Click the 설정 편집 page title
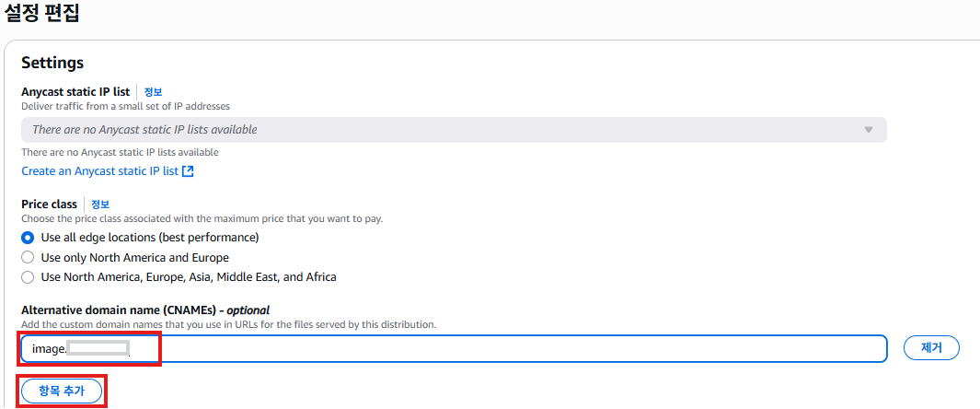The image size is (980, 409). [x=41, y=13]
